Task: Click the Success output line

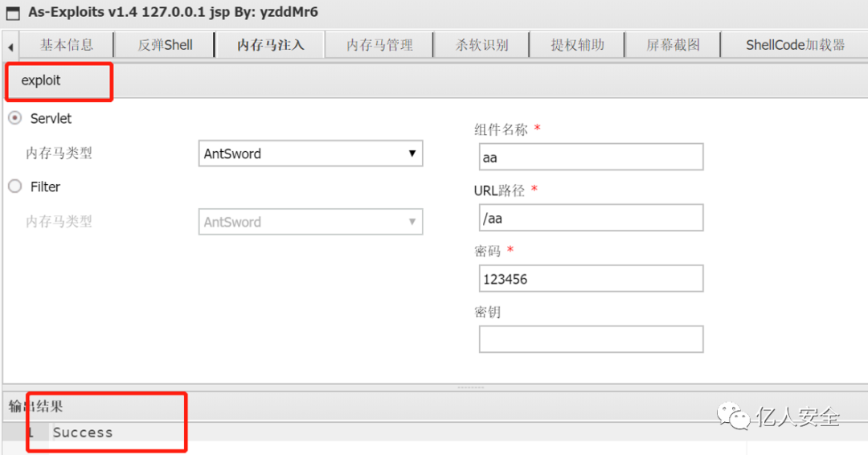Action: (x=83, y=432)
